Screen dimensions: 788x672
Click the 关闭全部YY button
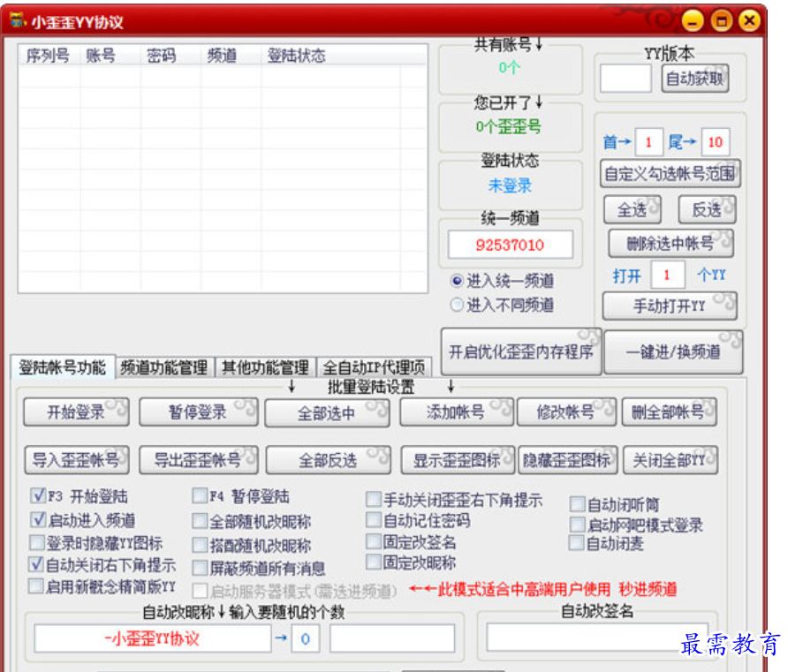tap(671, 460)
